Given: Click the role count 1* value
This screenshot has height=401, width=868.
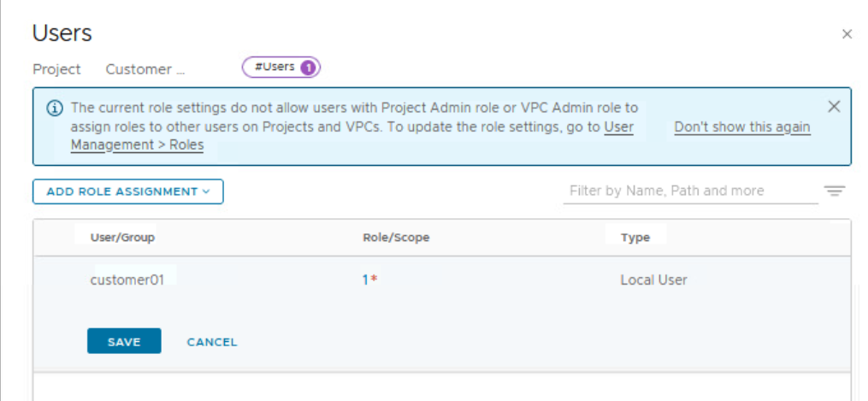Looking at the screenshot, I should pos(369,280).
